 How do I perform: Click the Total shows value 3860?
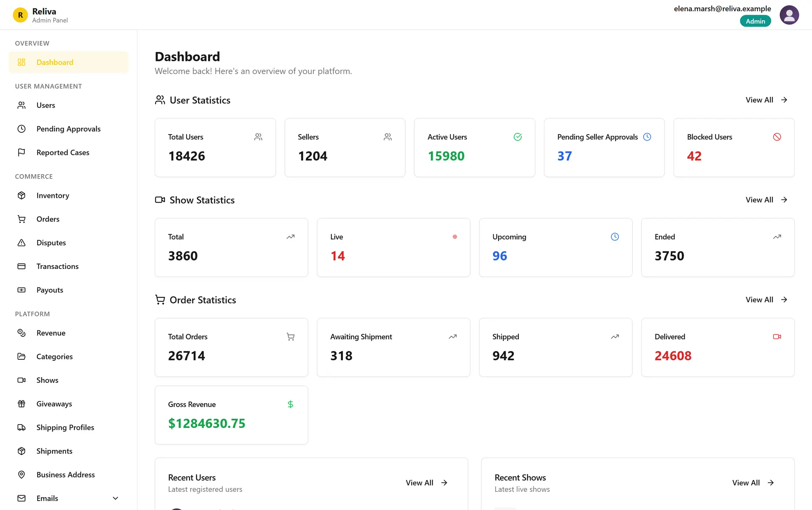click(x=183, y=256)
